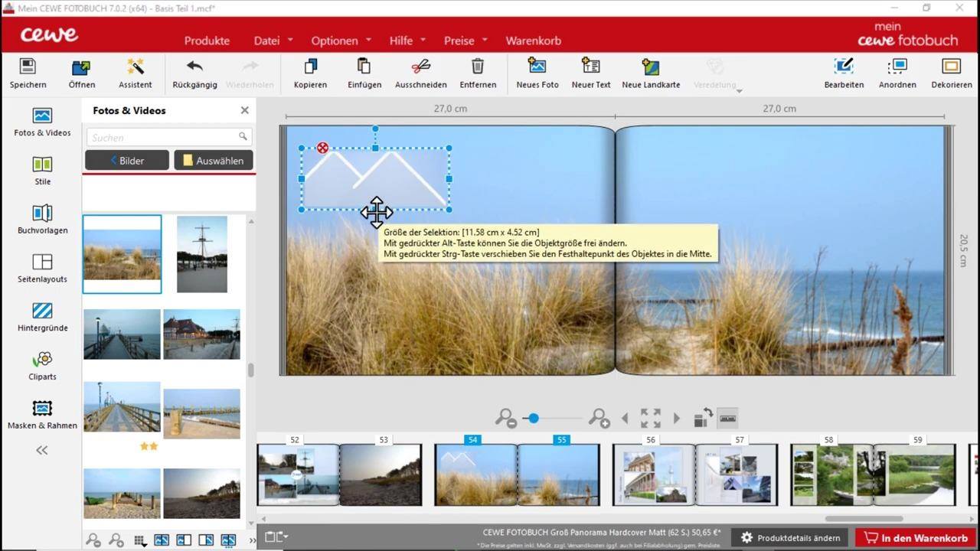980x551 pixels.
Task: Cut the selection with Ausschneiden
Action: pyautogui.click(x=421, y=73)
